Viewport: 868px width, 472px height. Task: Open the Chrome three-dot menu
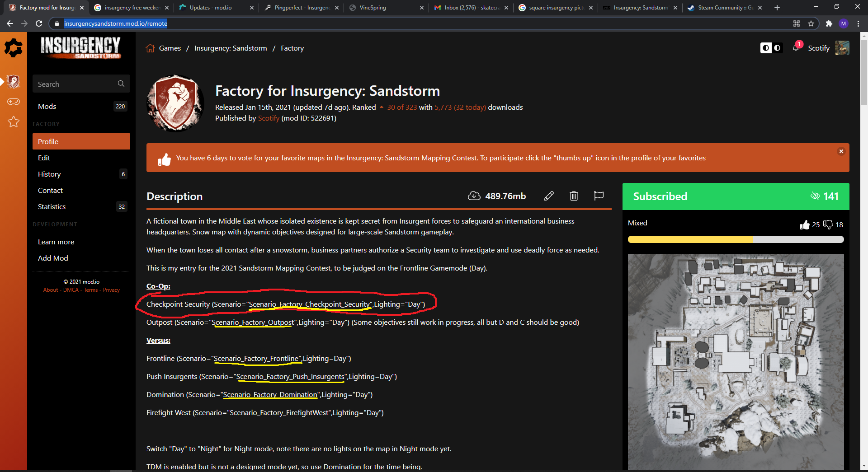(858, 23)
